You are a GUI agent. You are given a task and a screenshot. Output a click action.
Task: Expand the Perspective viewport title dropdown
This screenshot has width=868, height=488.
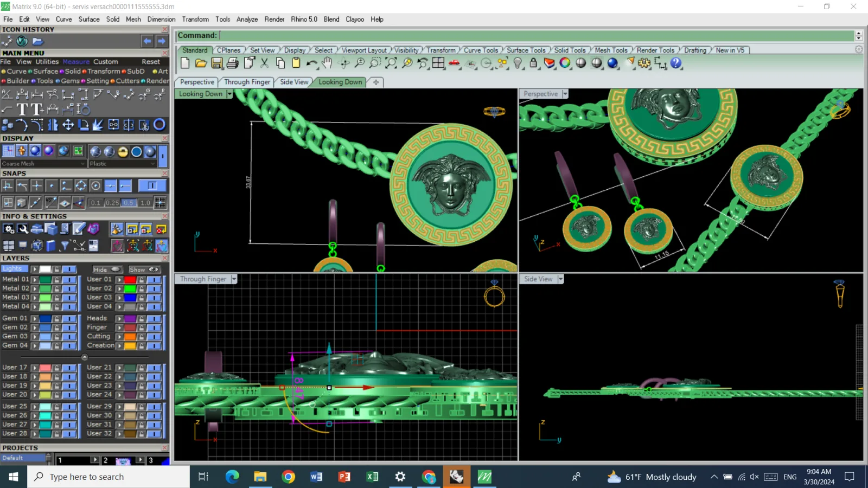(x=565, y=94)
